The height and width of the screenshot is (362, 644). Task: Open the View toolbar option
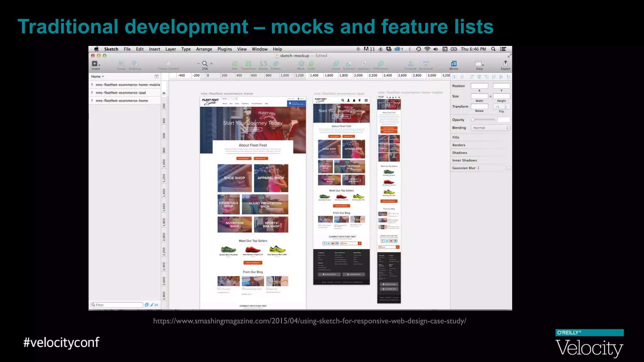pos(479,65)
